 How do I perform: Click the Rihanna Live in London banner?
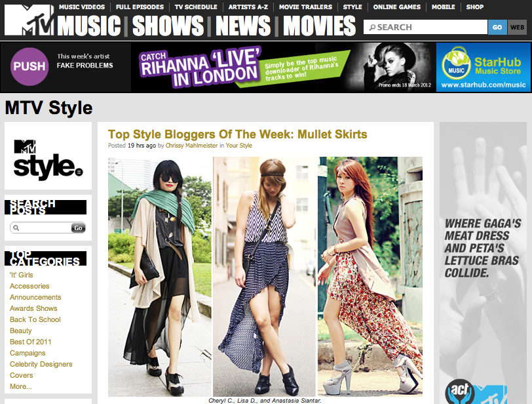[283, 67]
